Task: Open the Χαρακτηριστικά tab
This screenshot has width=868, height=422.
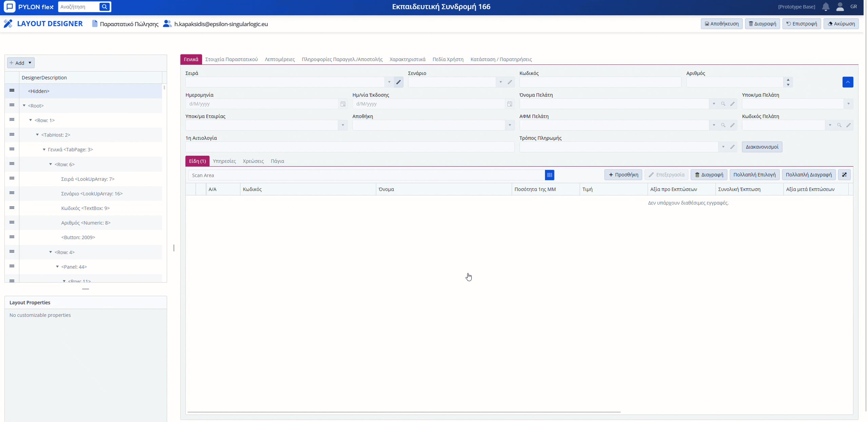Action: point(407,59)
